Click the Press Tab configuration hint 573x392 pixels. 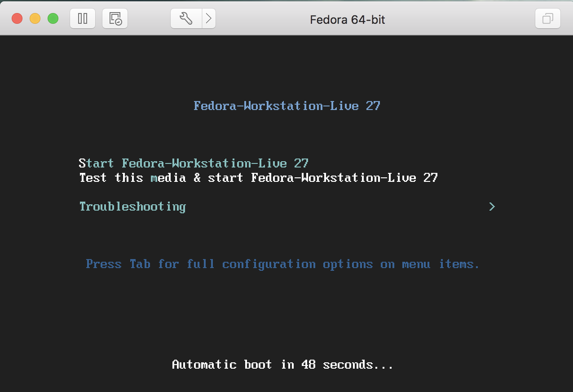coord(282,264)
